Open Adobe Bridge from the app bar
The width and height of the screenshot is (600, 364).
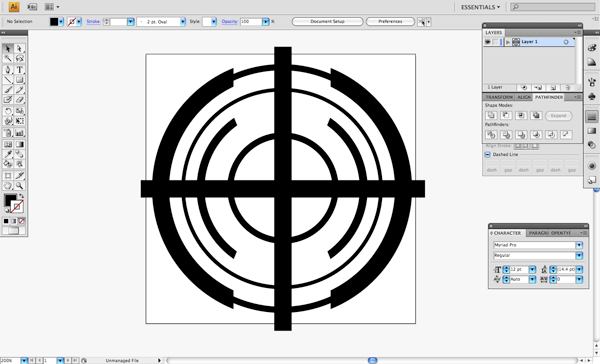(32, 7)
